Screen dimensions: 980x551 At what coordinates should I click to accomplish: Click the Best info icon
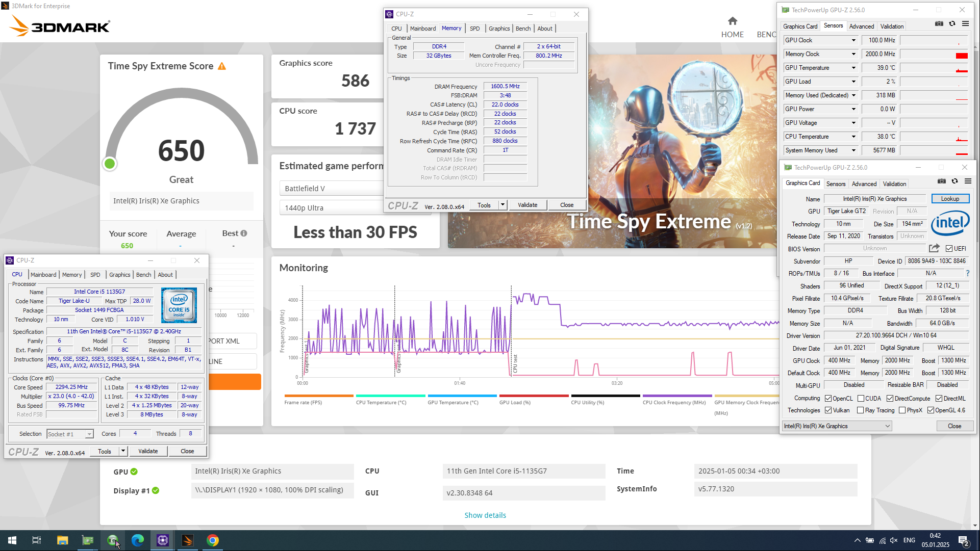pyautogui.click(x=244, y=233)
